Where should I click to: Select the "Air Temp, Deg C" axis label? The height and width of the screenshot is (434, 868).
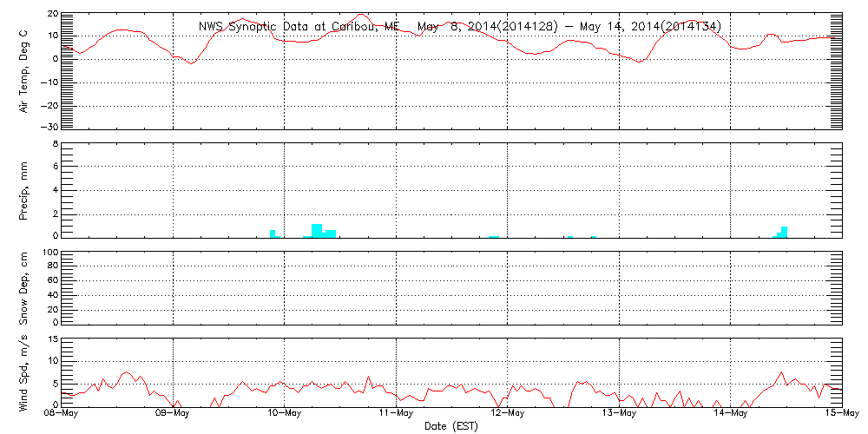point(24,69)
